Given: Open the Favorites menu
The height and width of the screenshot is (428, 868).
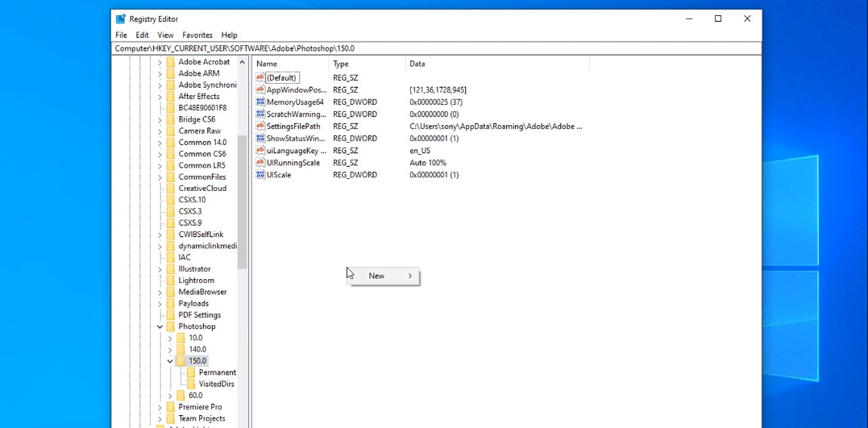Looking at the screenshot, I should tap(197, 35).
